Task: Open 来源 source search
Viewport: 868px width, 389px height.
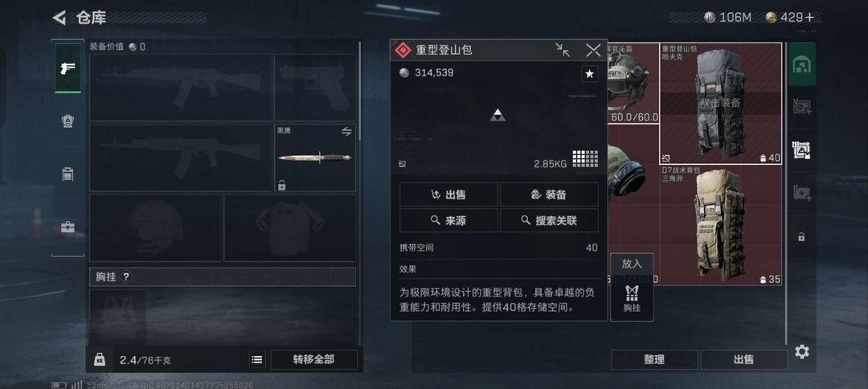Action: coord(448,220)
